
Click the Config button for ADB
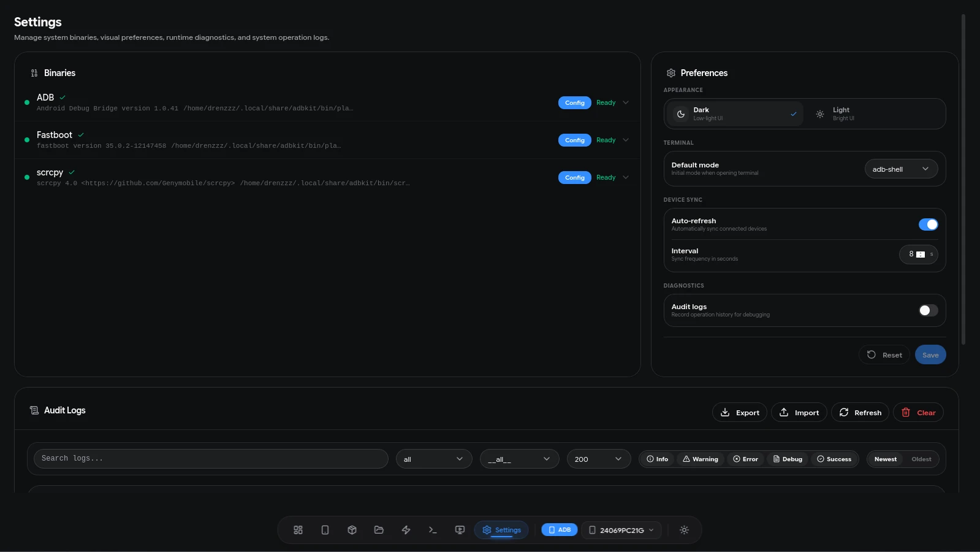coord(574,103)
